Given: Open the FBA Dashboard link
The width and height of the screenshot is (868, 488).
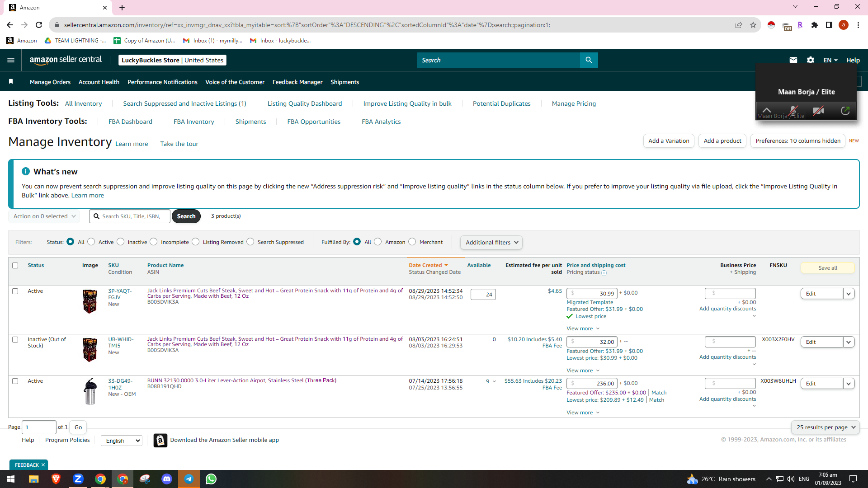Looking at the screenshot, I should tap(130, 122).
